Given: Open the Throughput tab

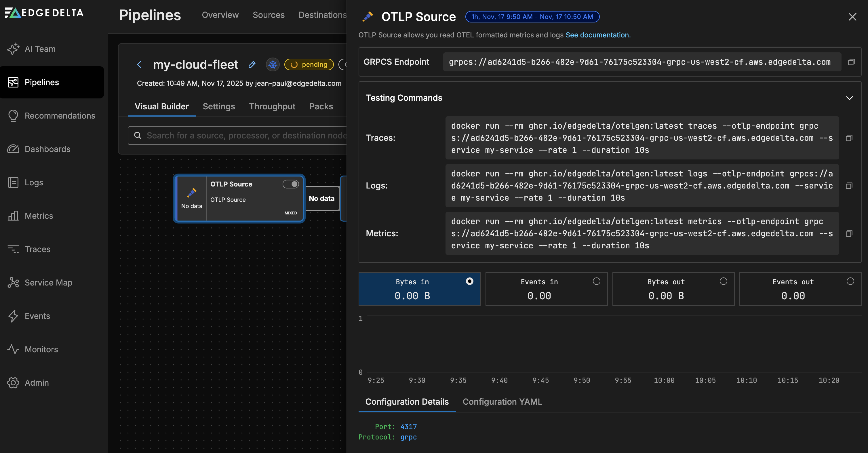Looking at the screenshot, I should (272, 106).
